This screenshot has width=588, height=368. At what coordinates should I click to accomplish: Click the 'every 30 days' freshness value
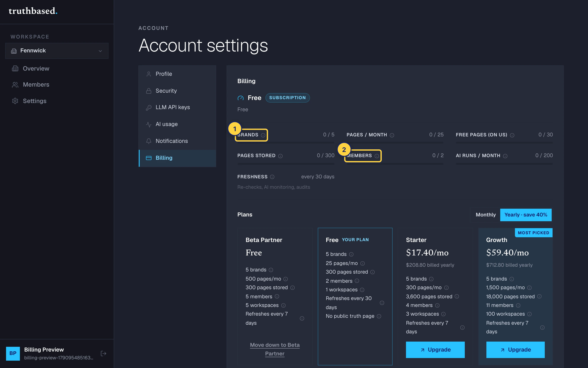(x=318, y=177)
